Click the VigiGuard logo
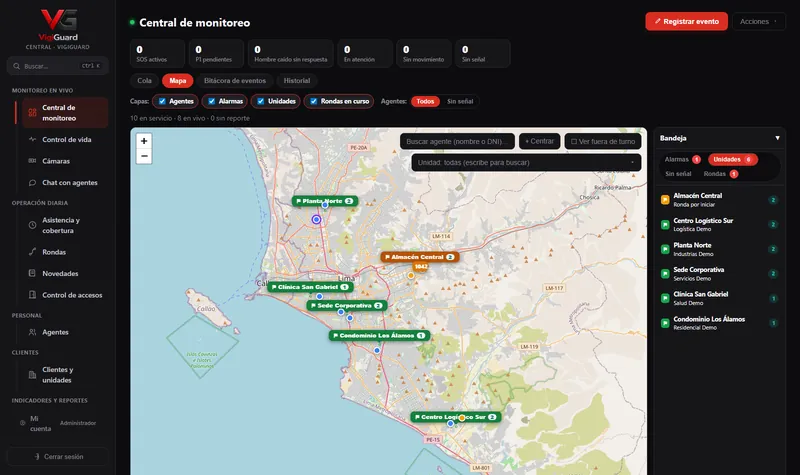800x475 pixels. [x=59, y=24]
